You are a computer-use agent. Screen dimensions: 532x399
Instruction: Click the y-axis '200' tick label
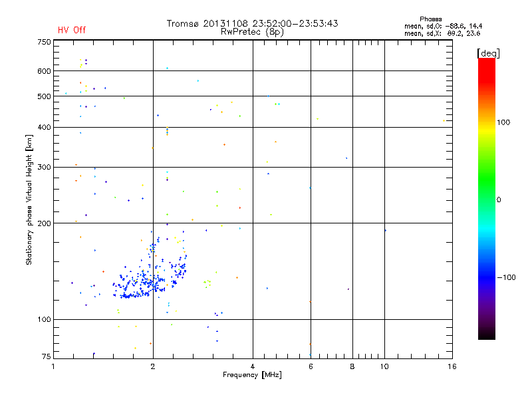44,223
